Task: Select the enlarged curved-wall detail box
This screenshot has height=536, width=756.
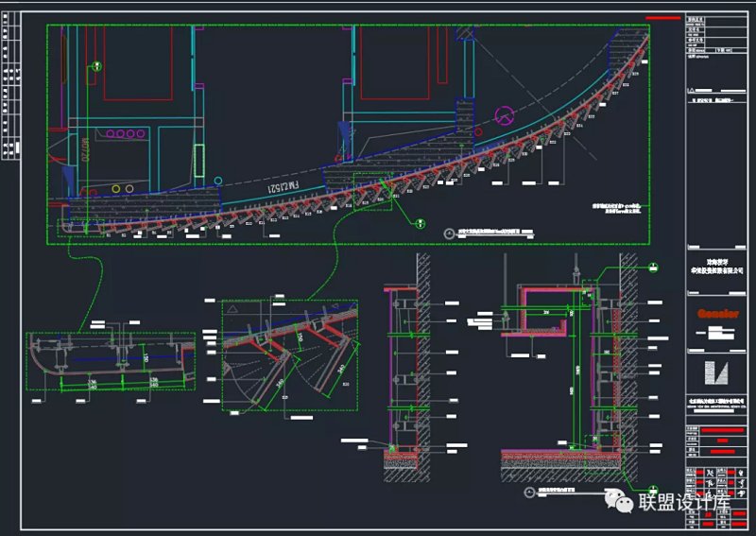Action: click(x=290, y=354)
